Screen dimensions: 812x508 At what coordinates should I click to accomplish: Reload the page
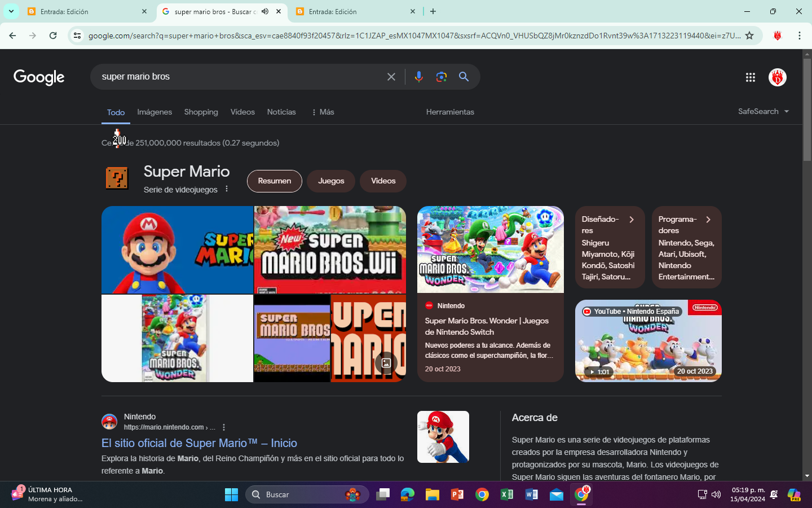click(53, 36)
